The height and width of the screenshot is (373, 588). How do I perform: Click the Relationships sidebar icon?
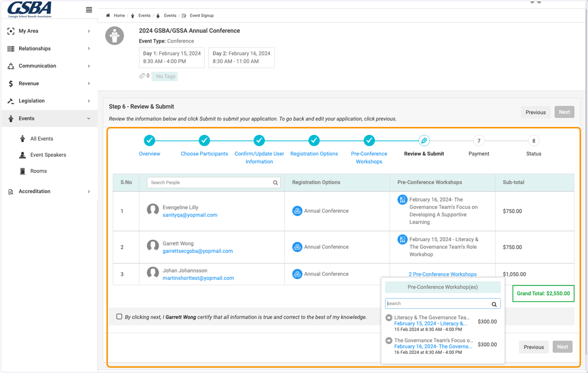[x=11, y=49]
